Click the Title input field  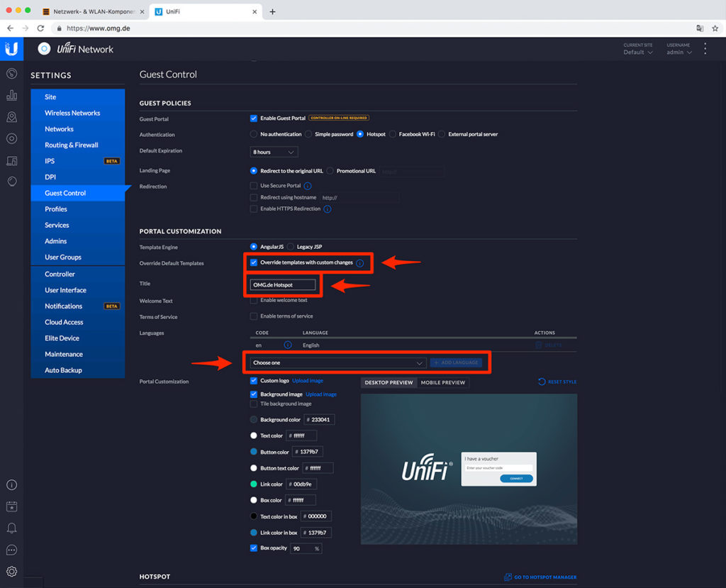click(x=282, y=285)
